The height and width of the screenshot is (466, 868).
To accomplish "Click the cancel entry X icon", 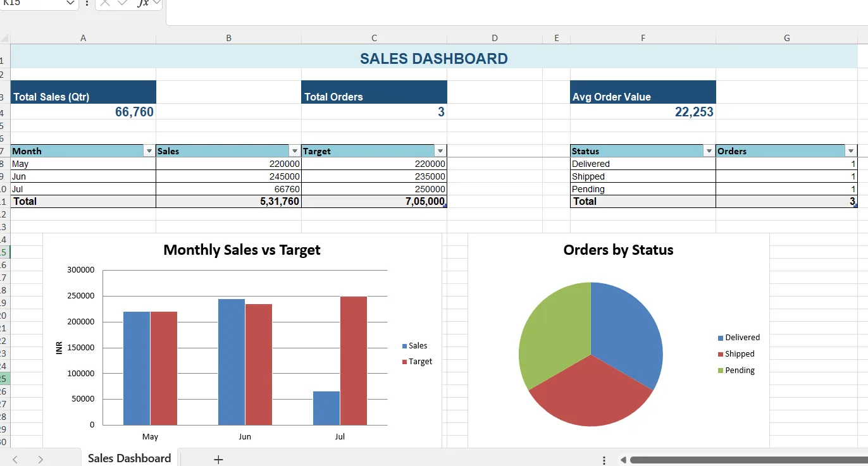I will point(105,3).
